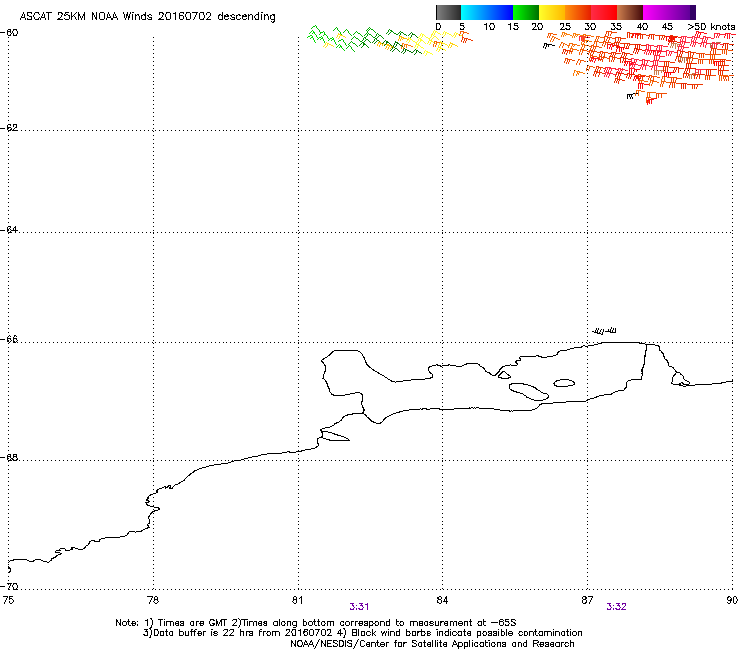This screenshot has width=740, height=650.
Task: Click the '-62' latitude axis label
Action: pyautogui.click(x=9, y=128)
